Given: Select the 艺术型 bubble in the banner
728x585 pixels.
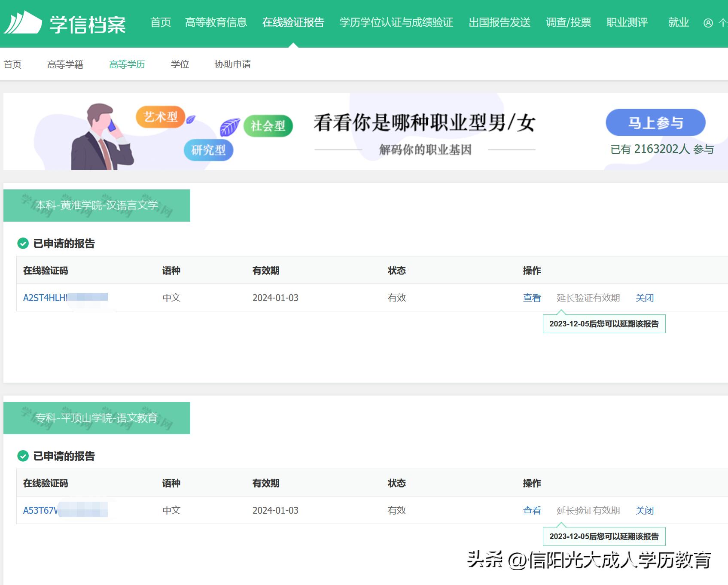Looking at the screenshot, I should [x=161, y=116].
